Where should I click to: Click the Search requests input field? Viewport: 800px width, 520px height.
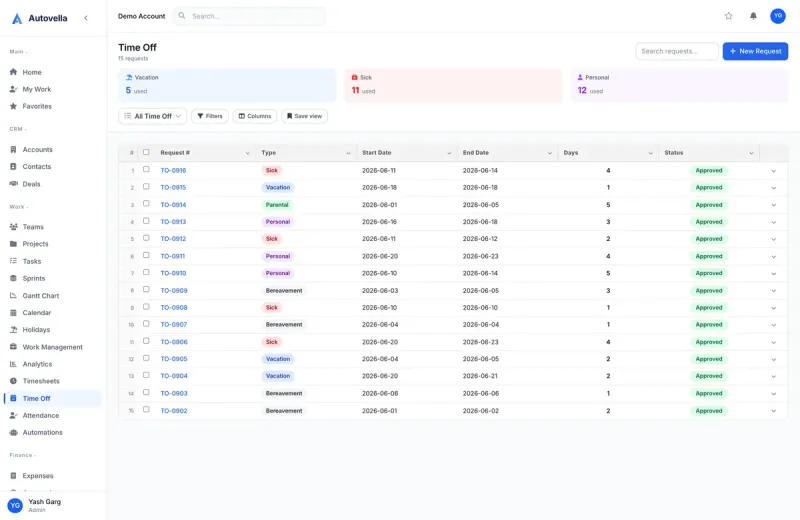coord(677,51)
